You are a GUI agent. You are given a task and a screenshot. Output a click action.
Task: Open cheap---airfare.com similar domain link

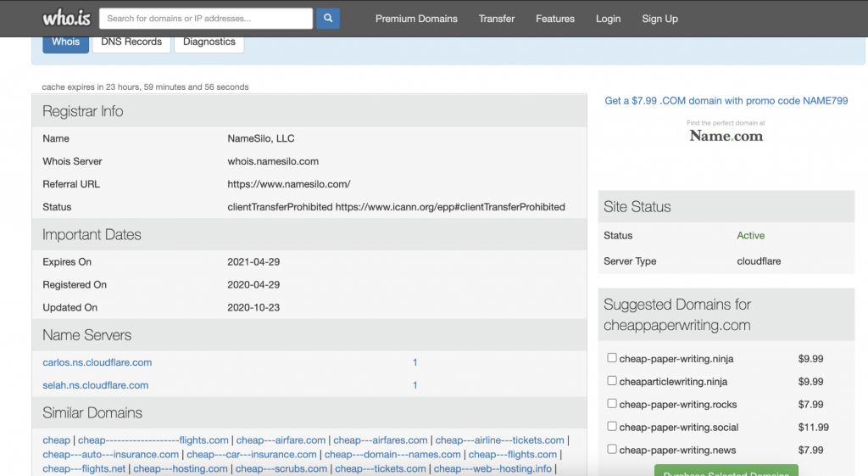[x=281, y=440]
